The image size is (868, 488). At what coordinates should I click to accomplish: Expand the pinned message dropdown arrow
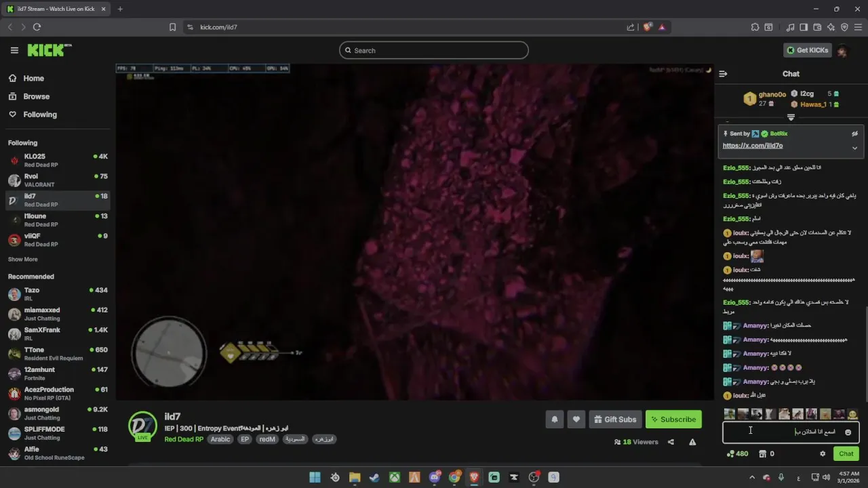[854, 148]
